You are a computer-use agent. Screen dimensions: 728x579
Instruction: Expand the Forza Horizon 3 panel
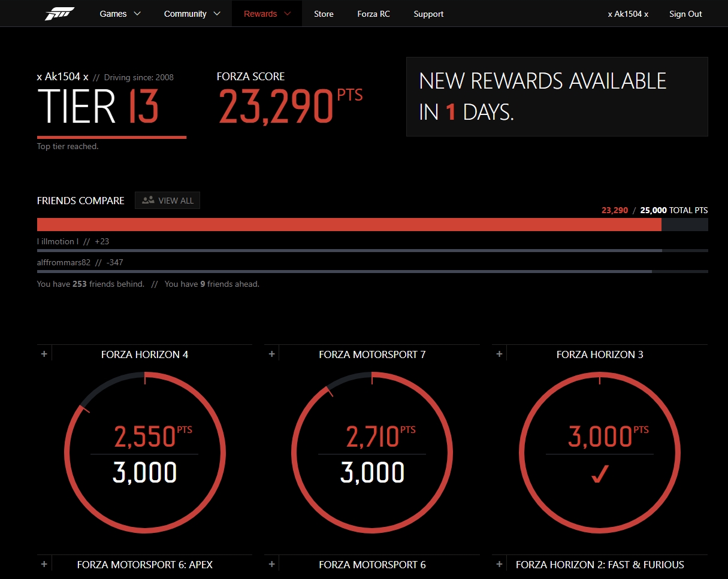[x=499, y=354]
